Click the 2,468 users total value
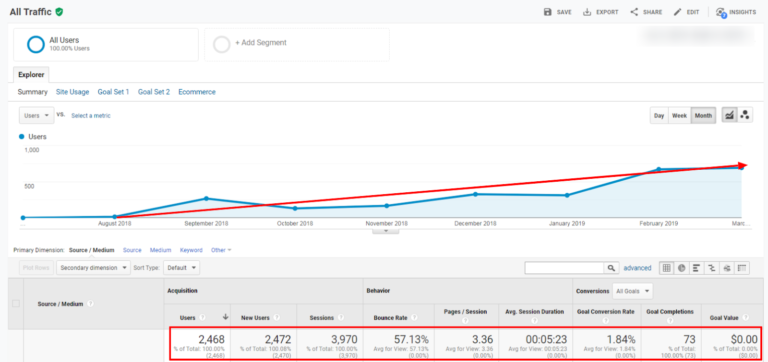The image size is (768, 362). coord(211,339)
